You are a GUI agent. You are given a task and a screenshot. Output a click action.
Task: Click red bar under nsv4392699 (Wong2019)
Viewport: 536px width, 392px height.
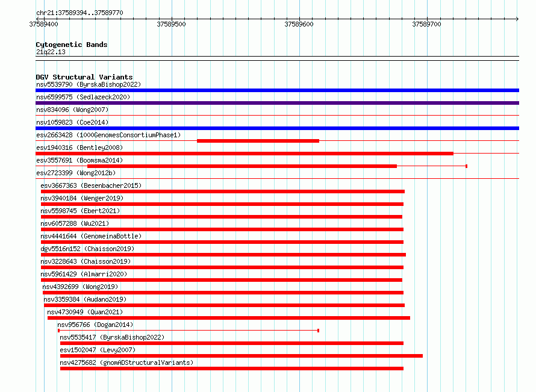click(x=223, y=293)
